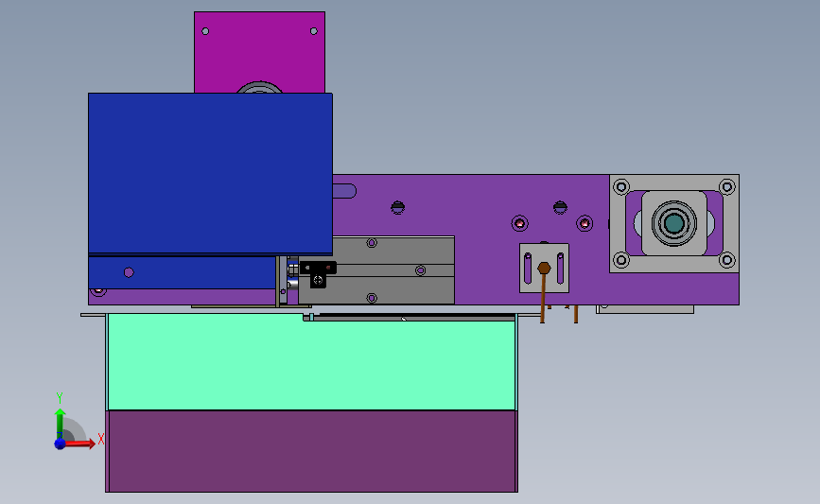Click the blue Z axis ball of the triad
This screenshot has width=820, height=504.
(61, 443)
